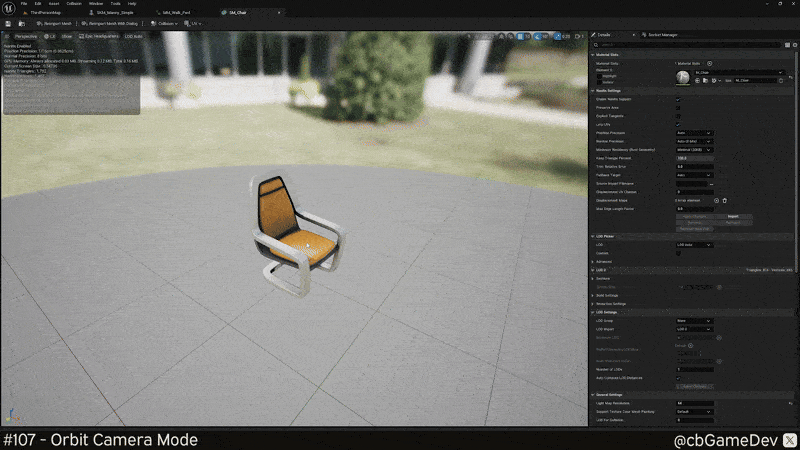Screen dimensions: 800x450
Task: Click the Unreal Engine logo icon
Action: click(9, 9)
